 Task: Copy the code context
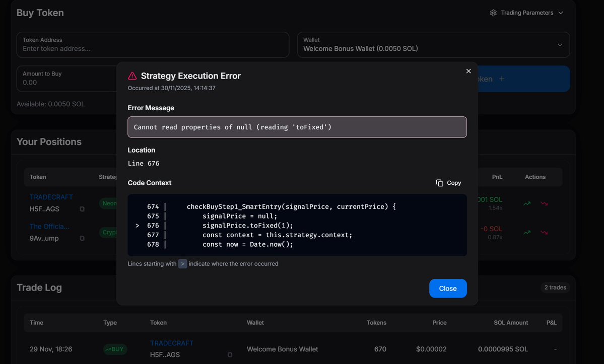(449, 183)
